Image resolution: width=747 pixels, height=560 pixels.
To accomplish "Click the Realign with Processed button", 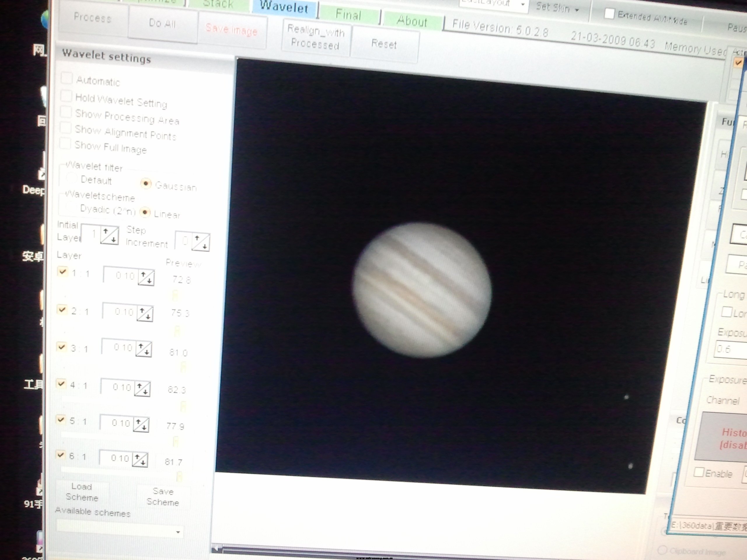I will point(316,38).
